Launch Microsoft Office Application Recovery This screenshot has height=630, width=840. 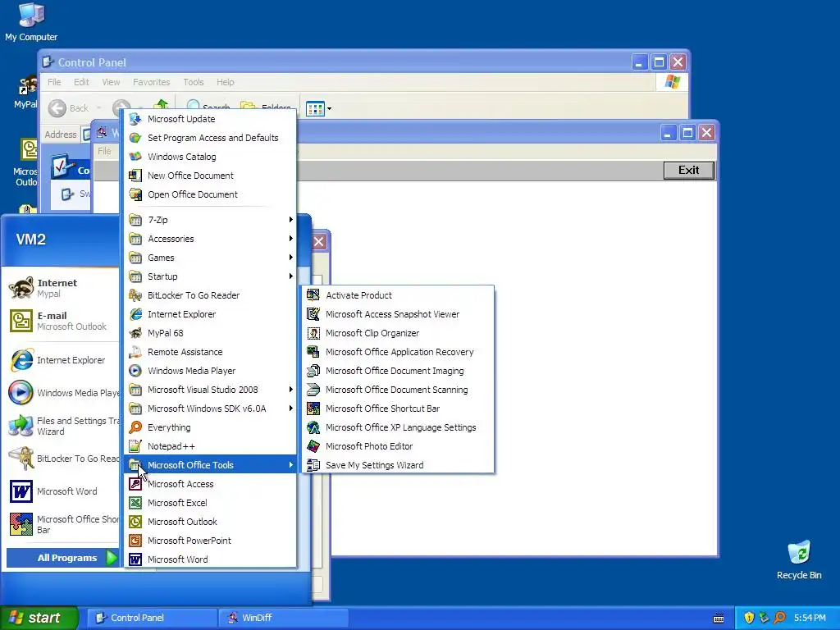(x=398, y=351)
